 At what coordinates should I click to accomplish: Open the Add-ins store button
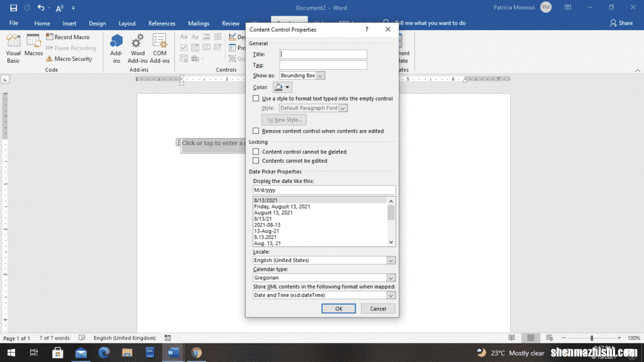pyautogui.click(x=116, y=48)
